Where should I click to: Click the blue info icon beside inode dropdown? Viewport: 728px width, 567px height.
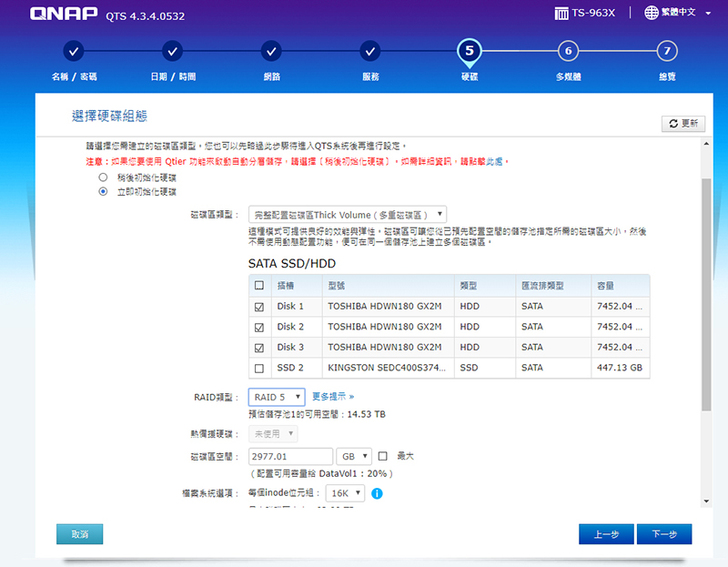point(377,493)
